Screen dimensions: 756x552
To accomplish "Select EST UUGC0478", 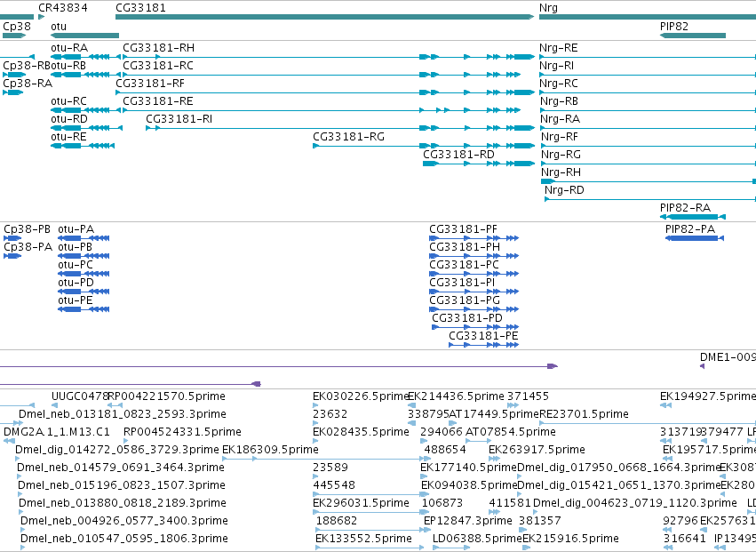I will pyautogui.click(x=80, y=396).
